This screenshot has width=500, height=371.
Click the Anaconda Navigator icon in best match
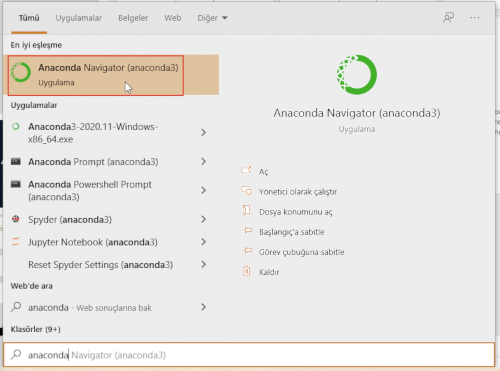coord(21,72)
